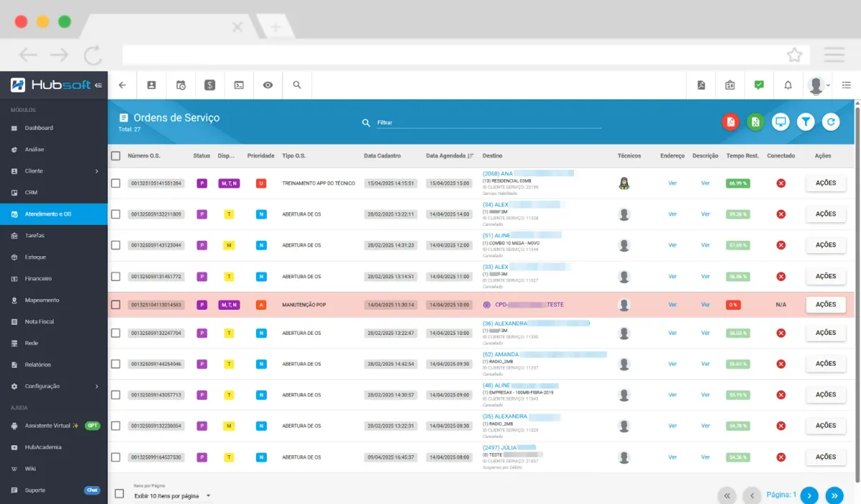861x504 pixels.
Task: Click the browser bookmark star
Action: (x=794, y=54)
